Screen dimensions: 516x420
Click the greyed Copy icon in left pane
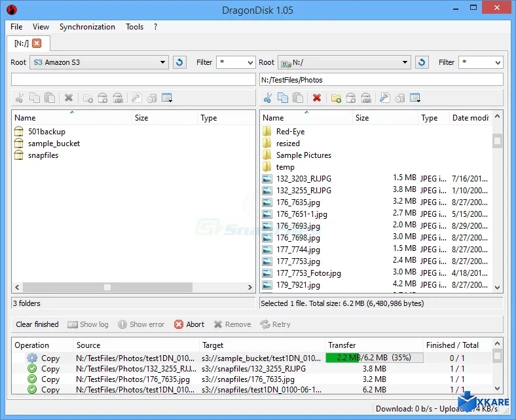coord(35,98)
